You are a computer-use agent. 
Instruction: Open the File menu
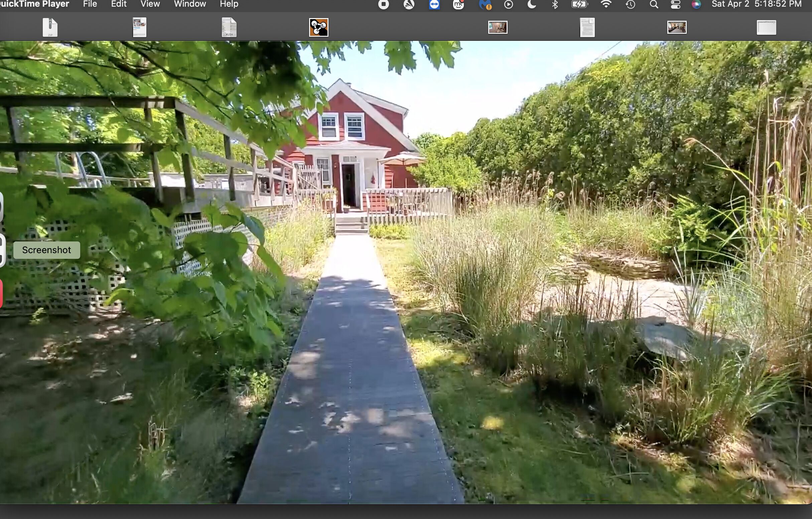(x=90, y=4)
